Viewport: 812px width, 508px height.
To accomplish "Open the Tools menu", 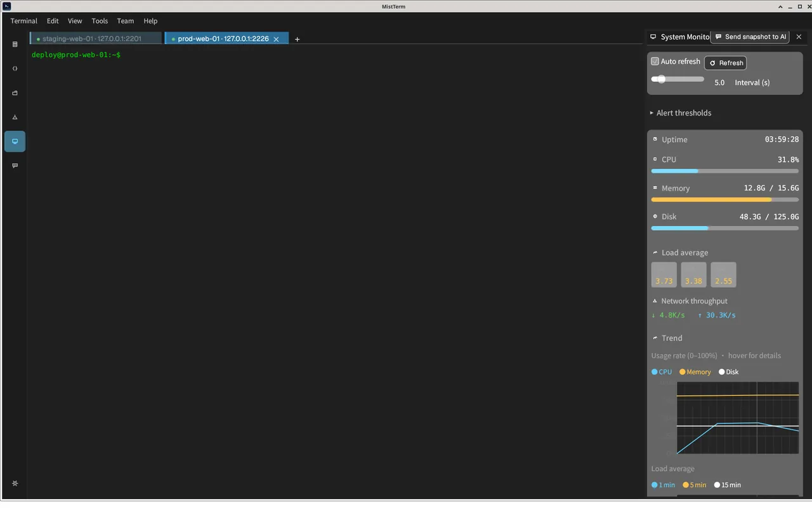I will pos(100,21).
